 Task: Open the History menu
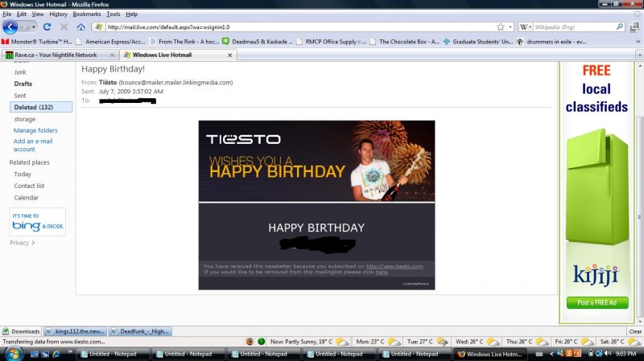58,14
